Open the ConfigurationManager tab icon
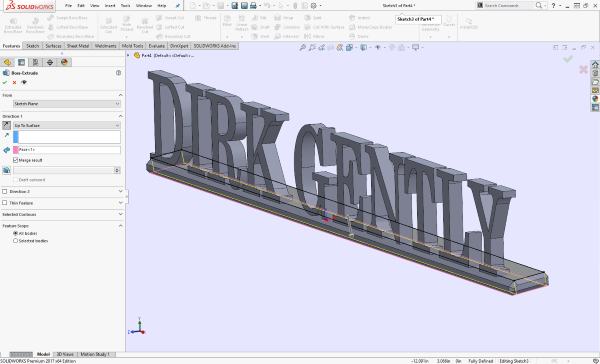The image size is (600, 364). [36, 62]
